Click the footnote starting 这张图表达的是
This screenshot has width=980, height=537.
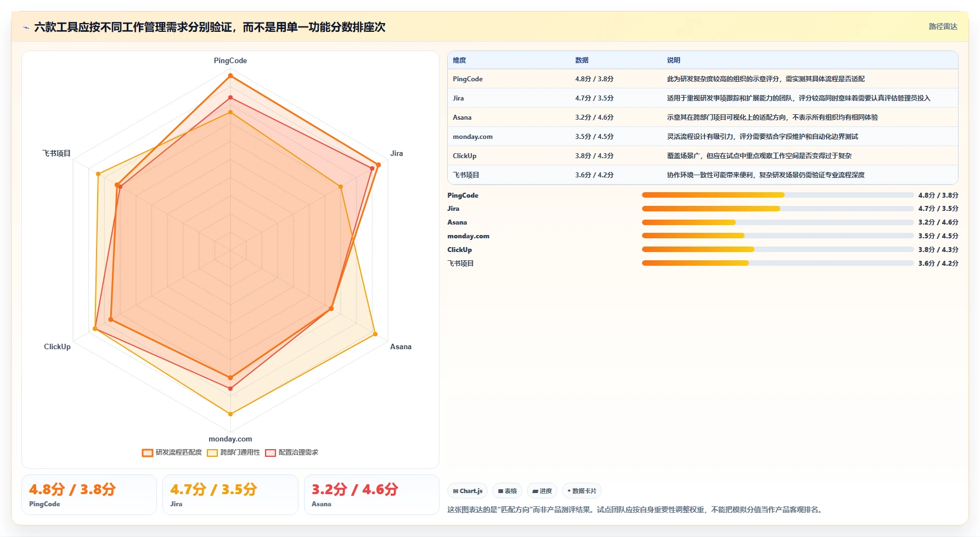pos(636,510)
